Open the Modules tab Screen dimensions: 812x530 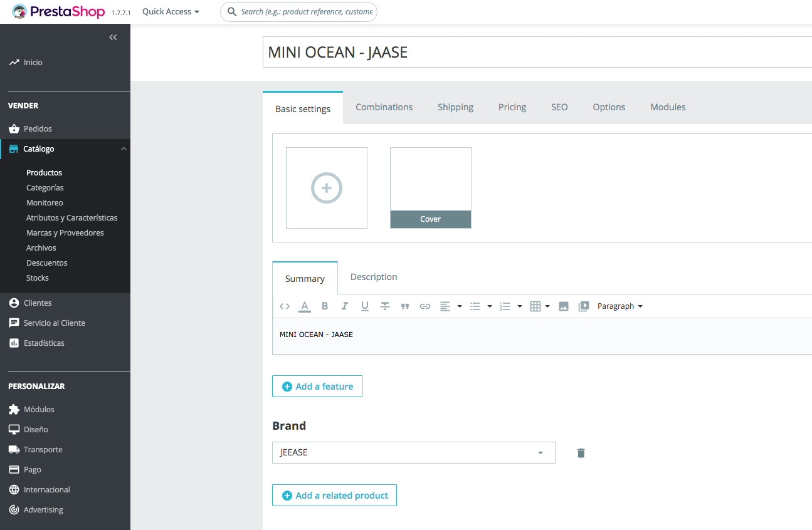coord(668,107)
